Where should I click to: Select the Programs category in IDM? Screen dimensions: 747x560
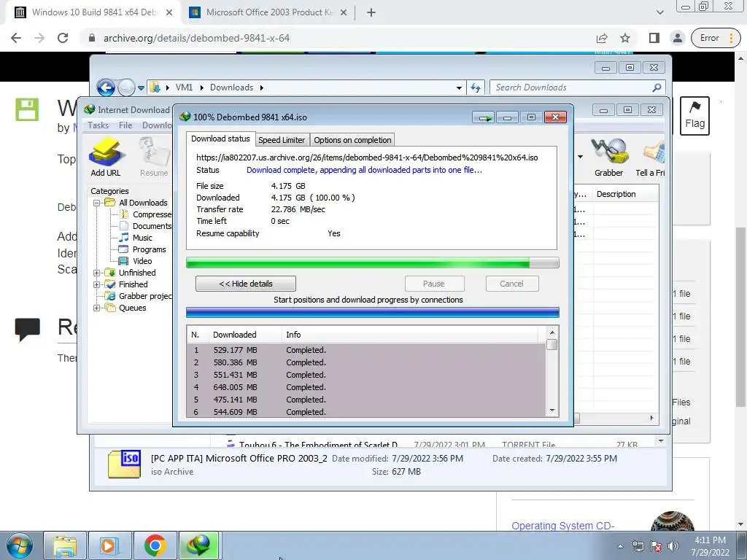(x=149, y=249)
